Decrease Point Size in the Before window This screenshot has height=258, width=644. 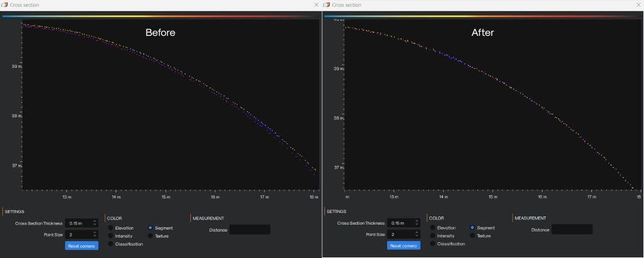[95, 237]
